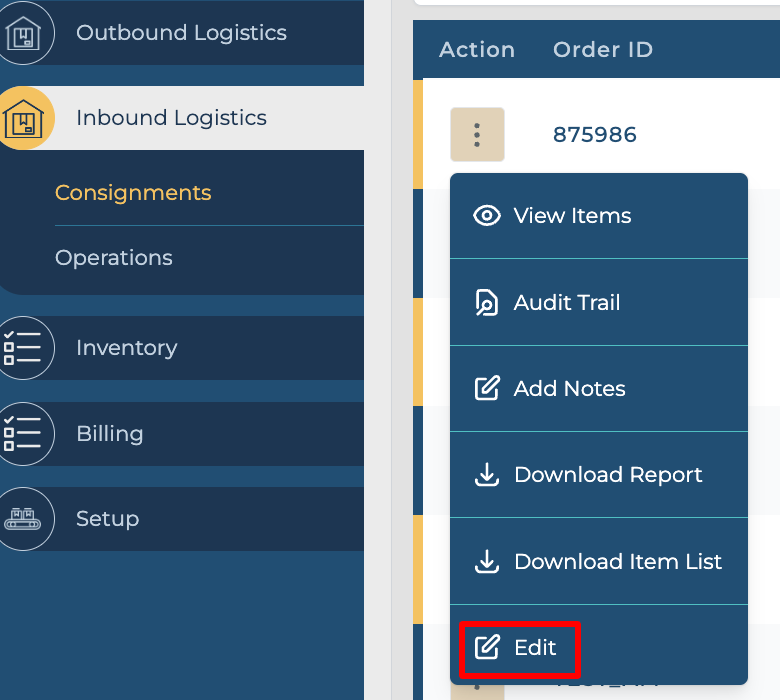The height and width of the screenshot is (700, 780).
Task: Click the download icon beside Download Report
Action: click(487, 475)
